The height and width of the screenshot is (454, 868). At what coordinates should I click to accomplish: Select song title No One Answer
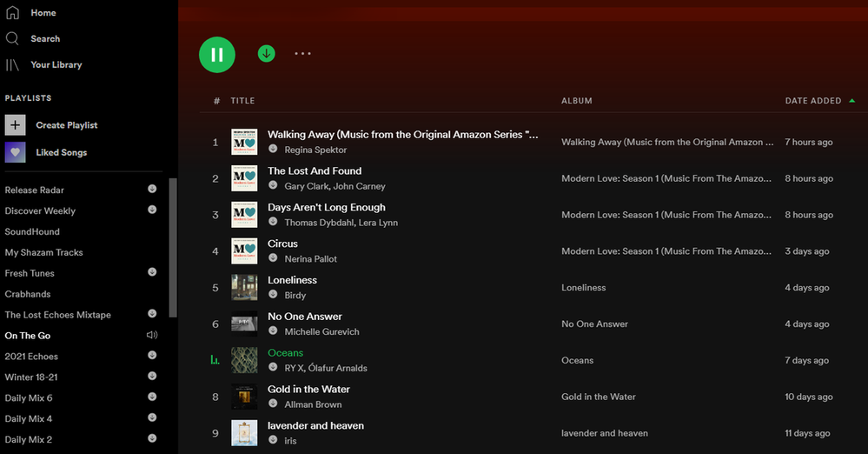click(x=304, y=317)
